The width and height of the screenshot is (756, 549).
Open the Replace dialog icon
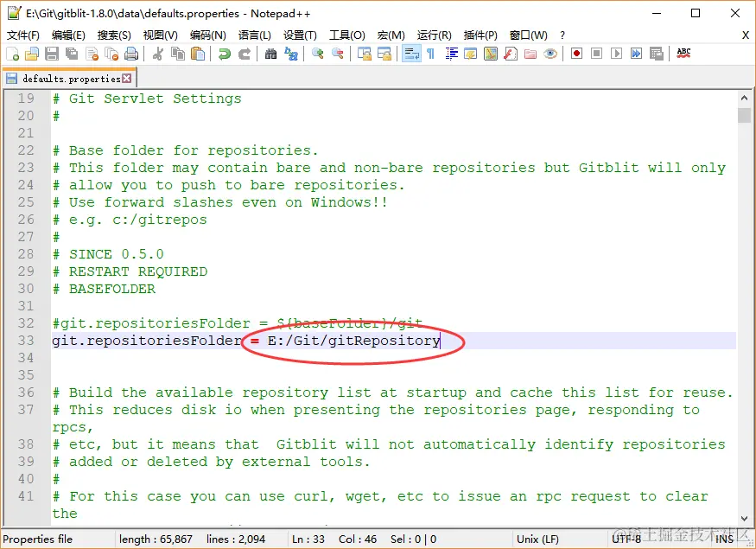point(290,54)
